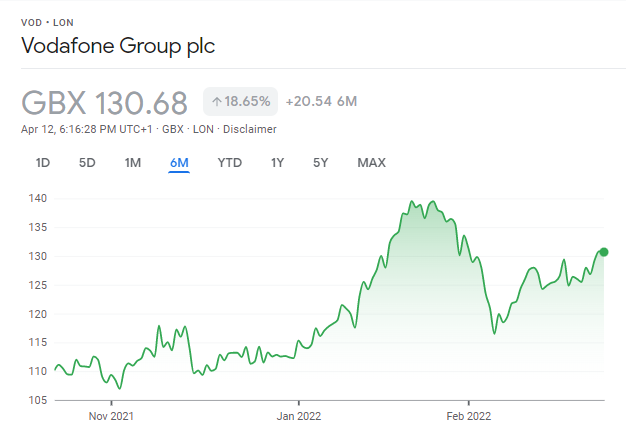
Task: Switch to the MAX range
Action: [371, 163]
